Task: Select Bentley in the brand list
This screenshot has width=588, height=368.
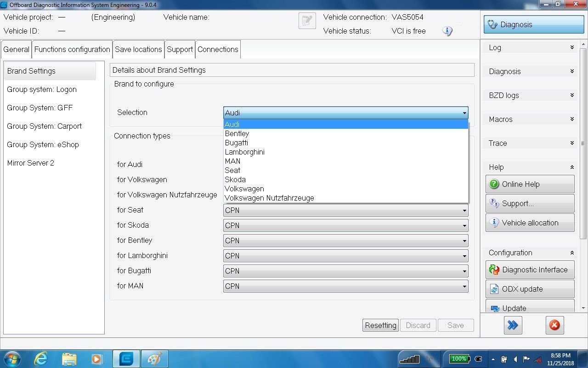Action: (345, 133)
